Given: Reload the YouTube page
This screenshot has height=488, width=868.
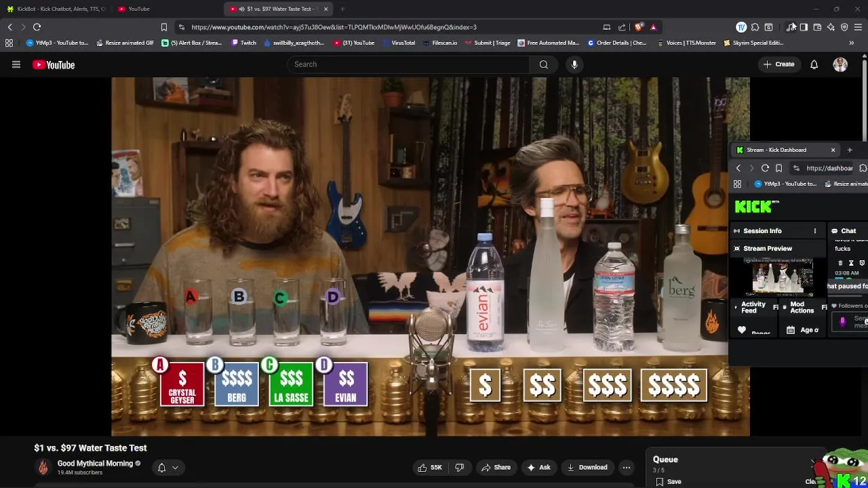Looking at the screenshot, I should coord(37,27).
